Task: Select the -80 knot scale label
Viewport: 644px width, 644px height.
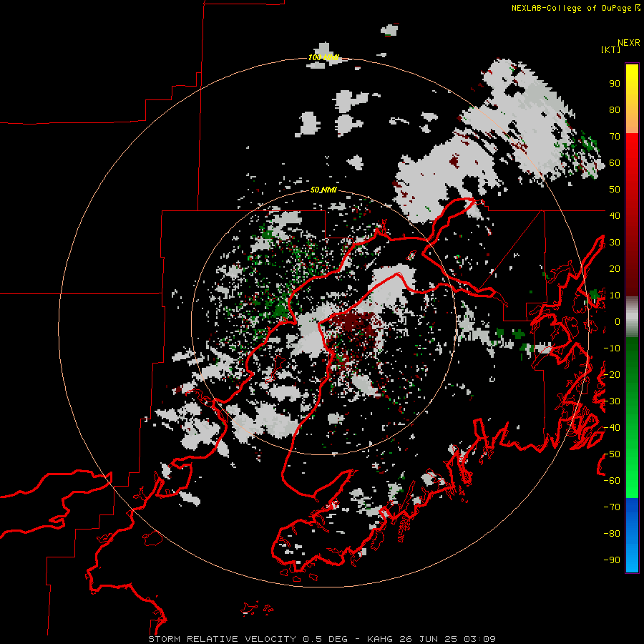Action: [612, 534]
